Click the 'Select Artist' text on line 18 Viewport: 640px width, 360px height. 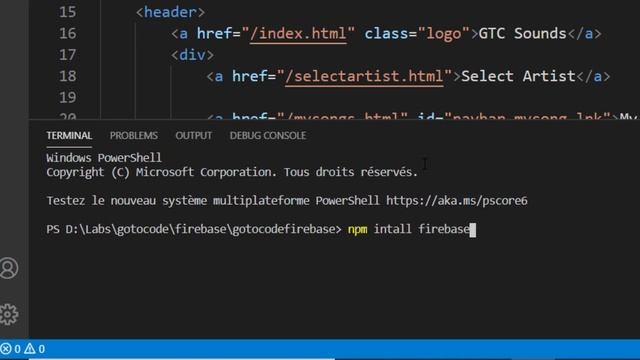click(518, 76)
